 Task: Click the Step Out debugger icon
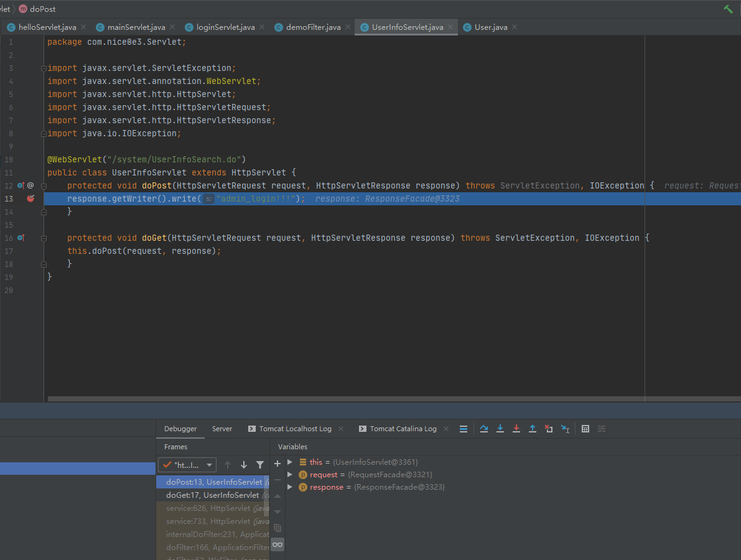tap(533, 429)
